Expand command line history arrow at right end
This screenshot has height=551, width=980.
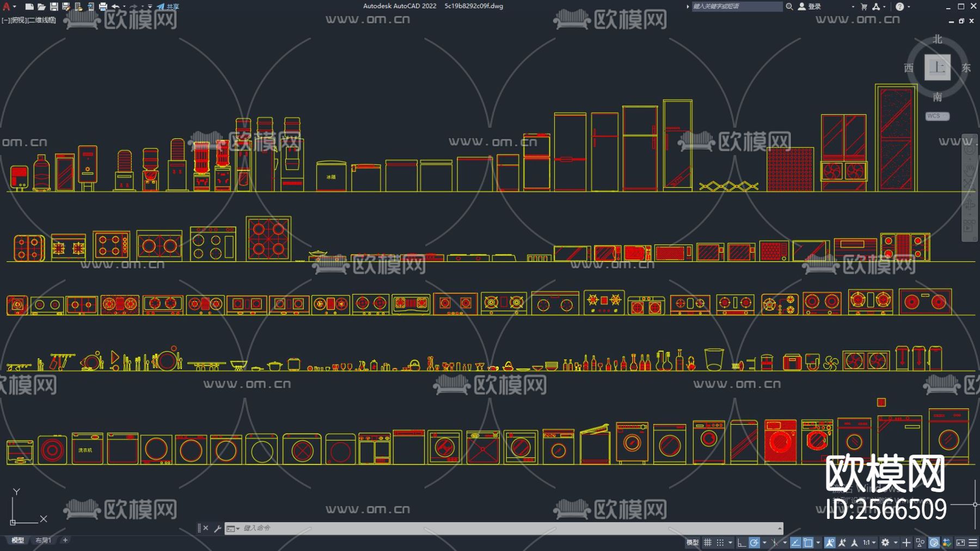(780, 528)
